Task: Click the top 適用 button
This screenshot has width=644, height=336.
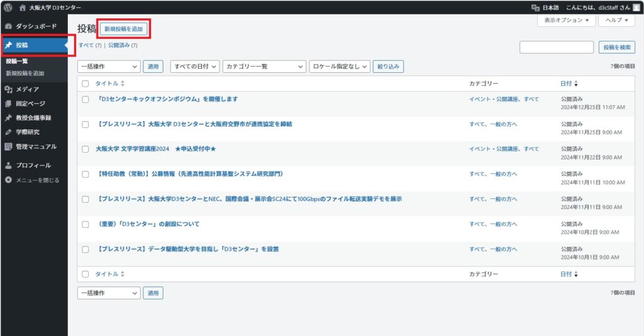Action: coord(153,67)
